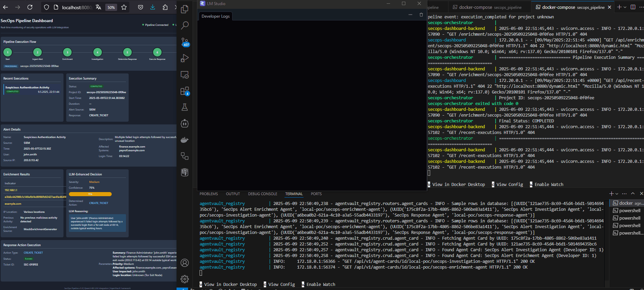644x290 pixels.
Task: Focus the browser address bar localhost:8080
Action: tap(77, 7)
